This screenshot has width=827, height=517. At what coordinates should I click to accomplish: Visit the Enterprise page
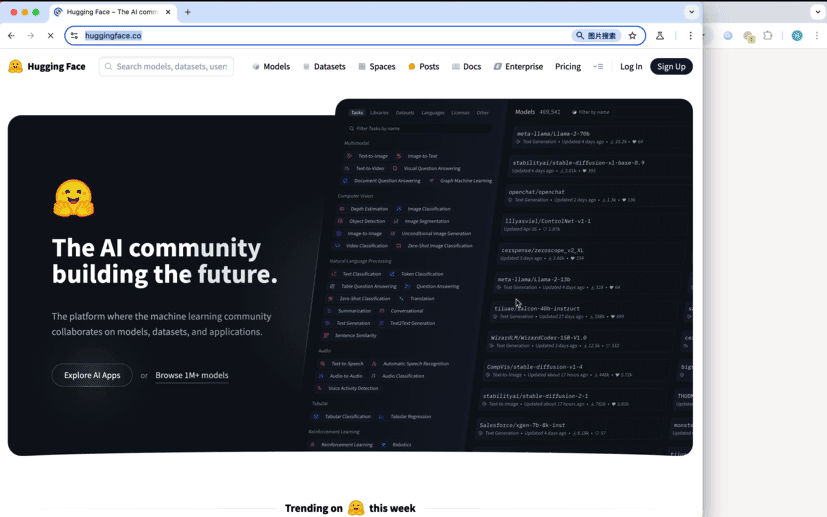pyautogui.click(x=518, y=66)
